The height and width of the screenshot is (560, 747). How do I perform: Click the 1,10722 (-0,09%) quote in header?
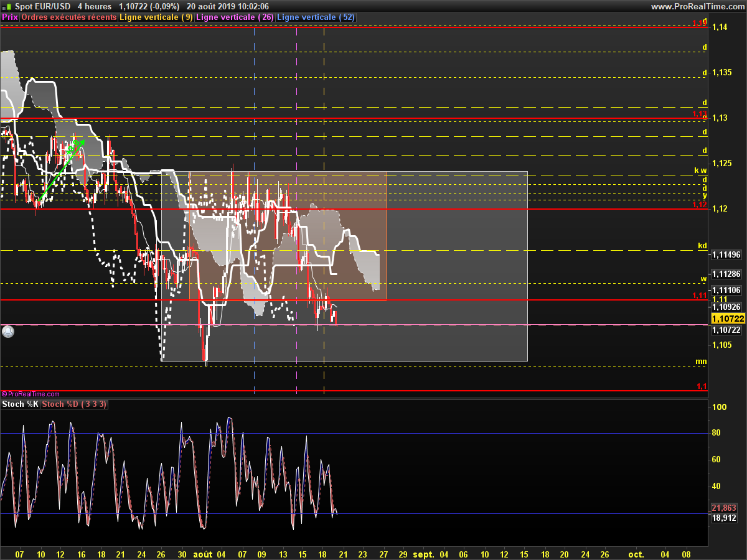(149, 6)
